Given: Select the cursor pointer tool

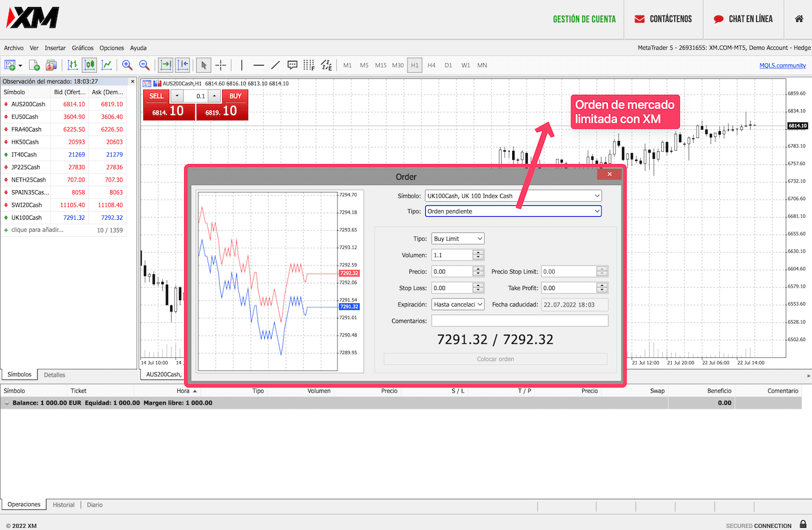Looking at the screenshot, I should 204,65.
